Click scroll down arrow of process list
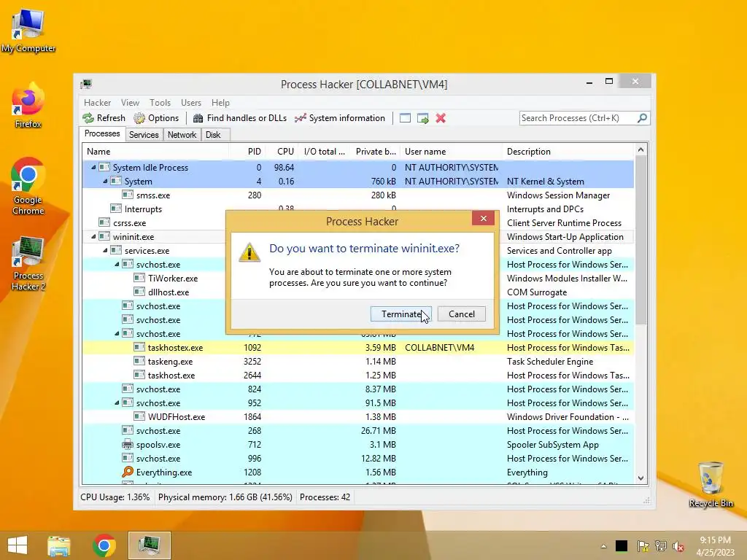 pyautogui.click(x=640, y=478)
